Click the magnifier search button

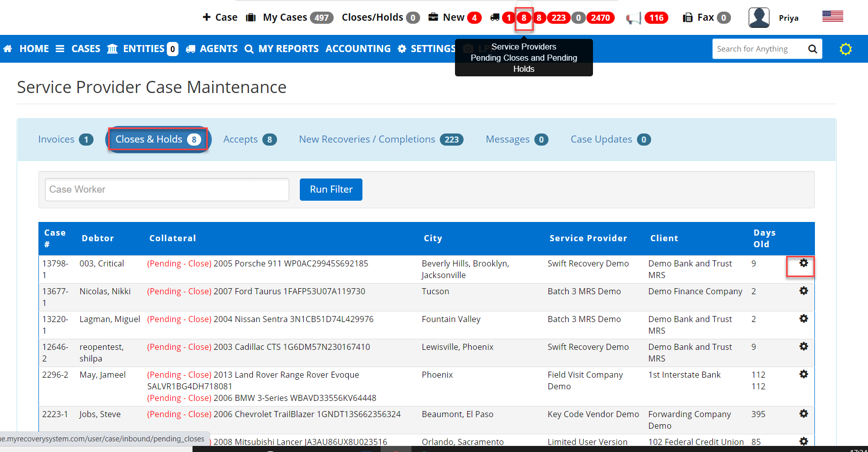point(812,49)
